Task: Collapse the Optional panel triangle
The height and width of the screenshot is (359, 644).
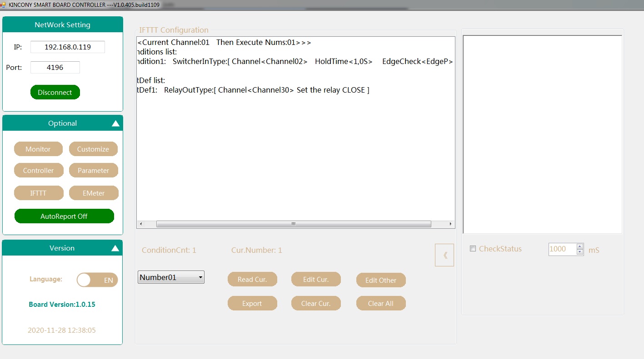Action: (x=115, y=123)
